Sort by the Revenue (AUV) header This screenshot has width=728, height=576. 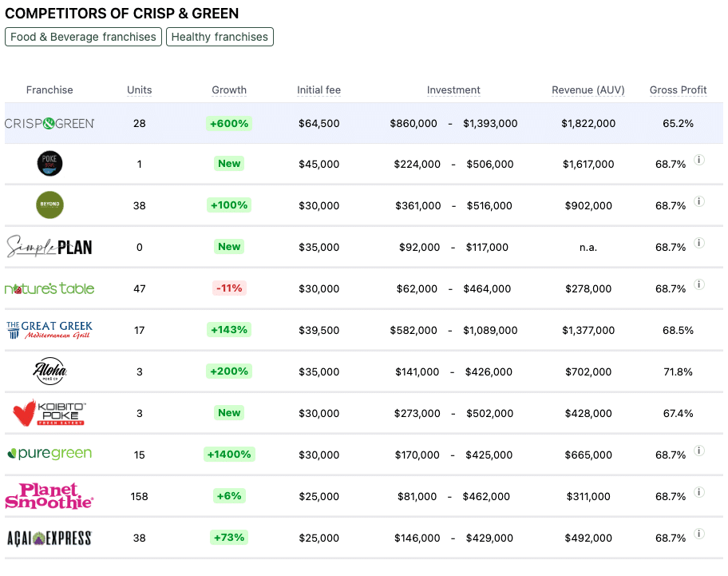(x=588, y=89)
